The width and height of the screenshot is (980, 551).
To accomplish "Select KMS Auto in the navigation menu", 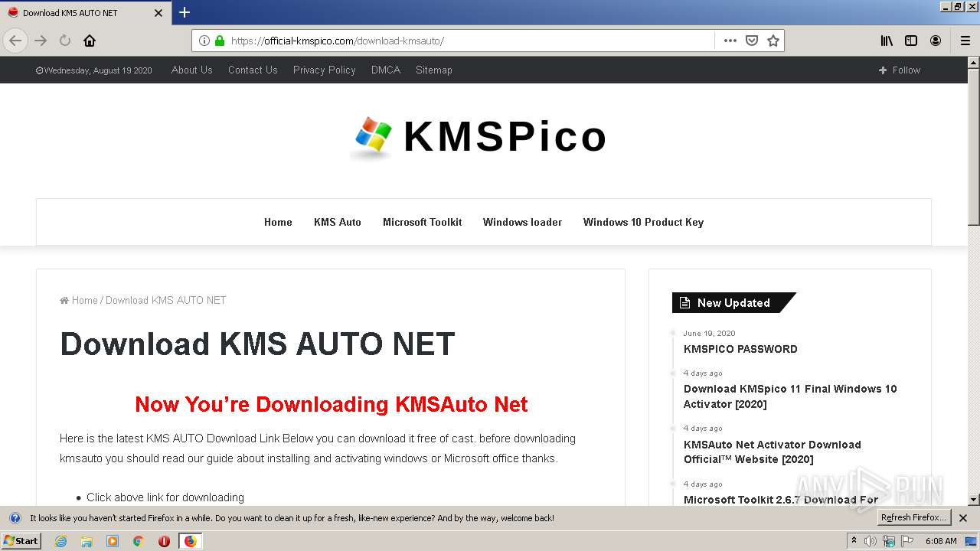I will [x=338, y=222].
